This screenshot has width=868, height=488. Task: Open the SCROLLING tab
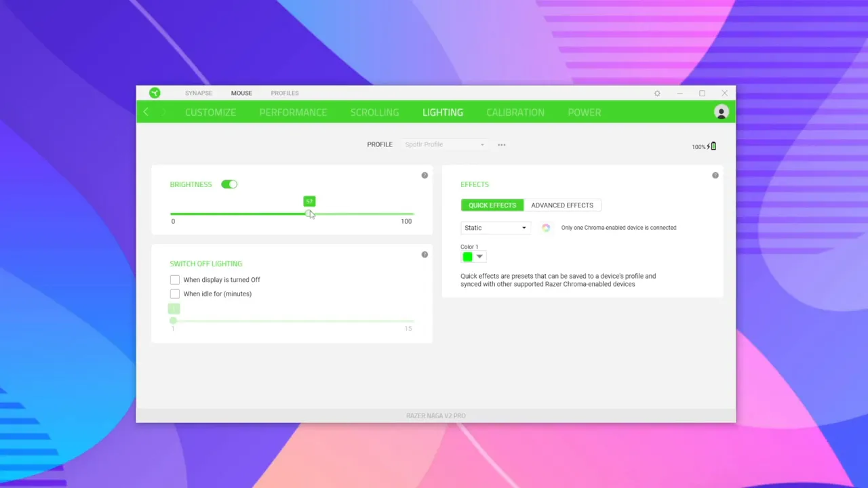[x=374, y=113]
